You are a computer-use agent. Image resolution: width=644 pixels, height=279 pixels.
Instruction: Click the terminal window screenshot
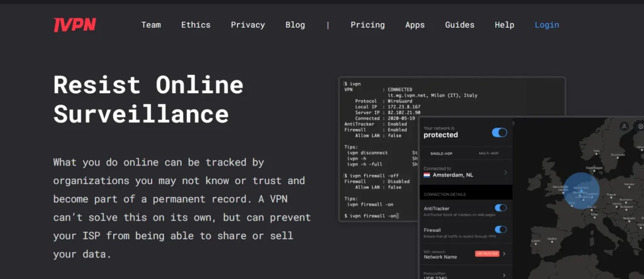tap(377, 151)
